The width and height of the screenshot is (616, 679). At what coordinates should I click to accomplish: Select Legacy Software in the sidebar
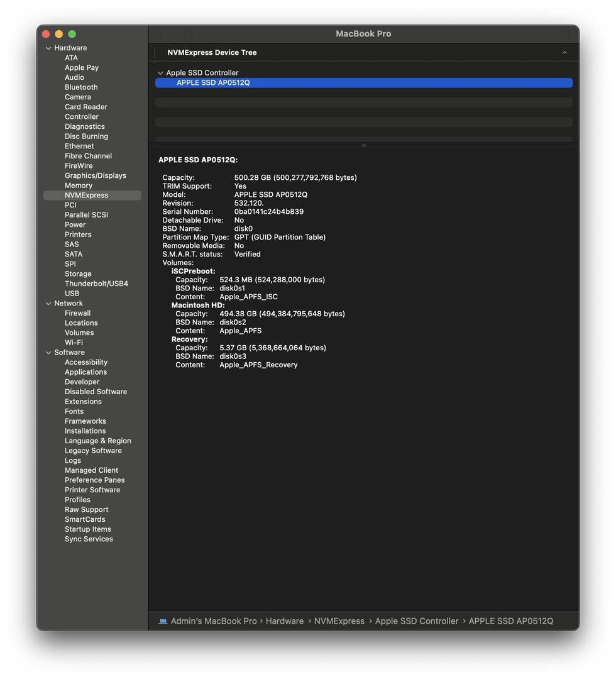pyautogui.click(x=94, y=451)
